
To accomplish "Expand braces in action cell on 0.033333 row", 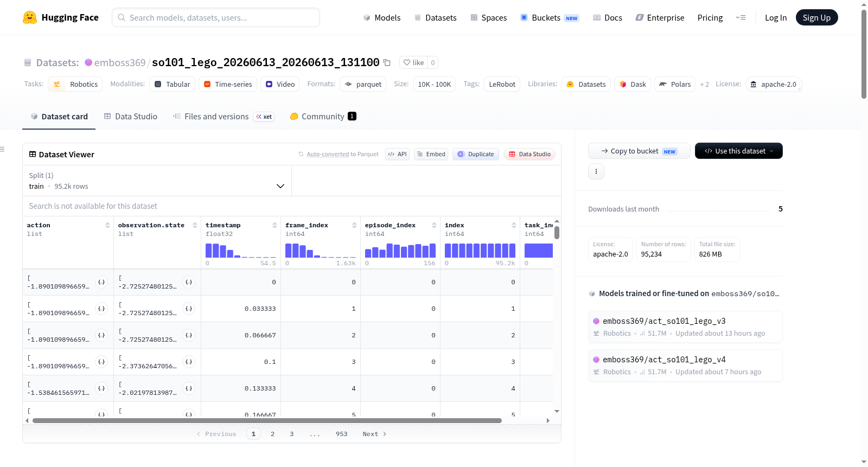I will [x=101, y=309].
